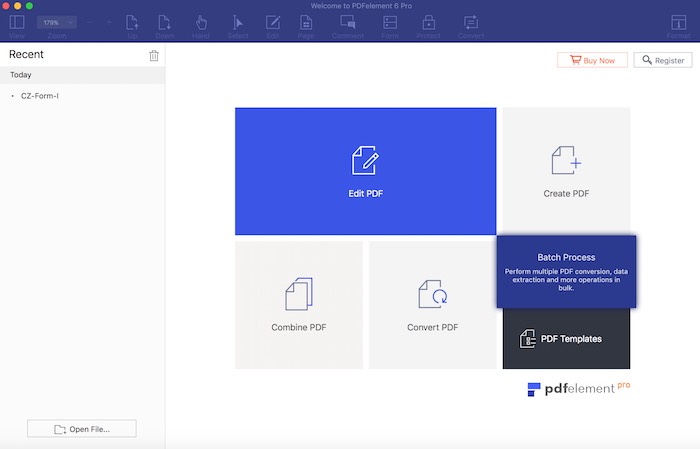Toggle the View sidebar icon
Image resolution: width=700 pixels, height=449 pixels.
[17, 24]
